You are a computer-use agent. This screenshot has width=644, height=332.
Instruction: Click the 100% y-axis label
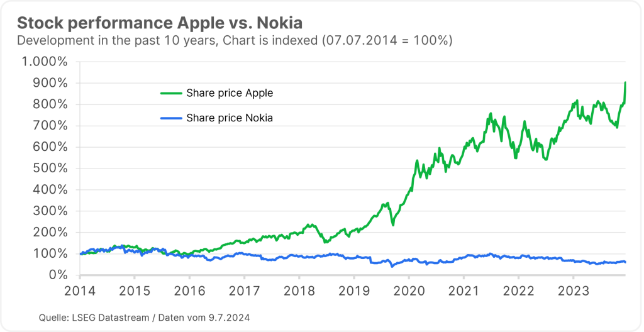point(50,253)
